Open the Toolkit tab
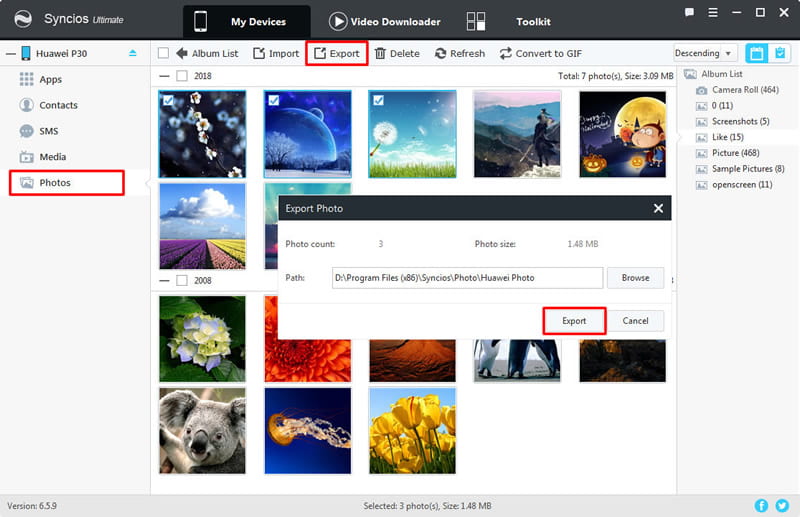This screenshot has height=517, width=800. click(x=533, y=21)
